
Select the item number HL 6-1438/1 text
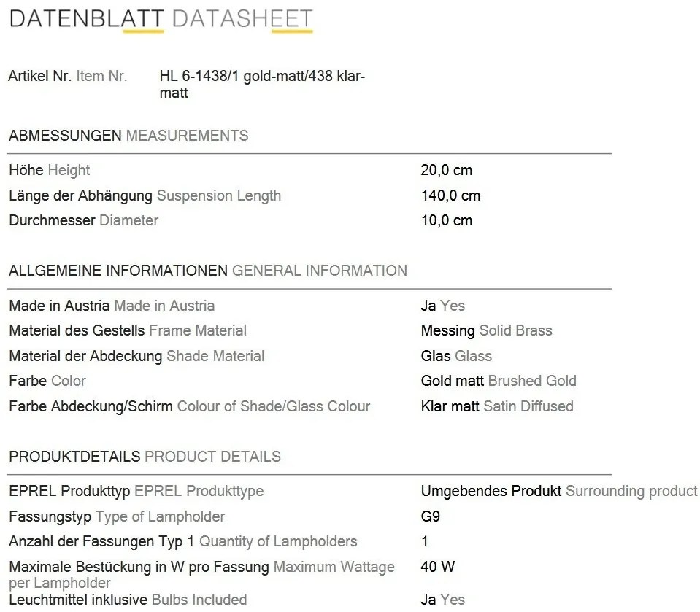pyautogui.click(x=262, y=84)
